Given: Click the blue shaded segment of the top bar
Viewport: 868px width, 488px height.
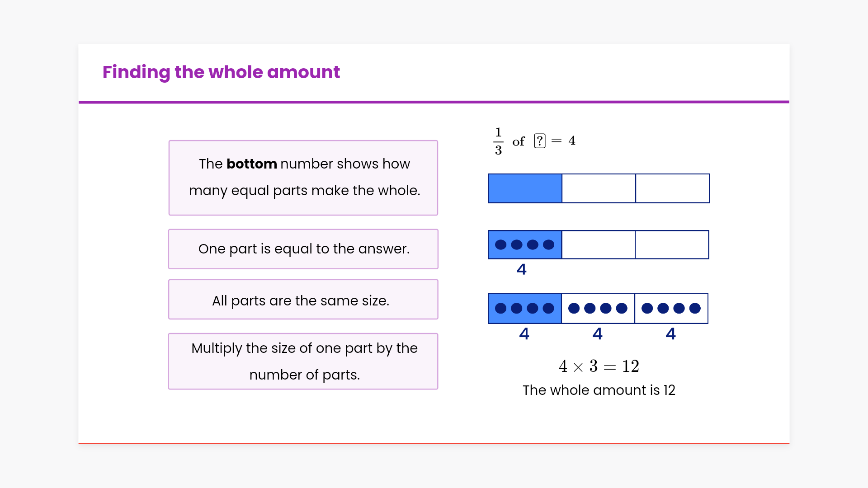Looking at the screenshot, I should pos(525,188).
